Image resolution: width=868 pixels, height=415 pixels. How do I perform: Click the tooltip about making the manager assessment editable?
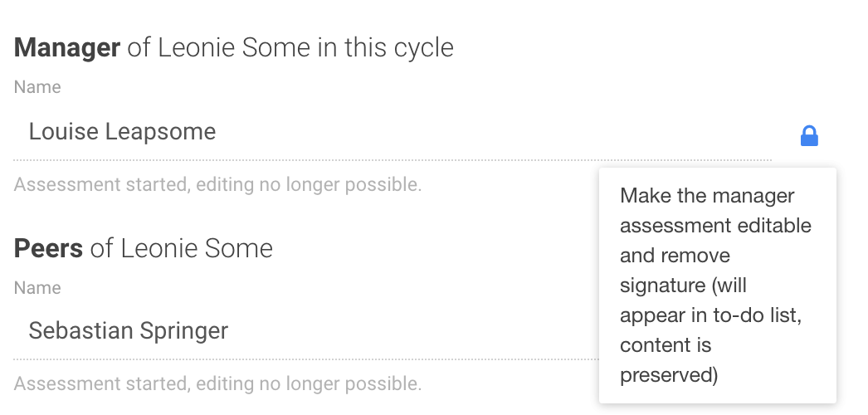718,286
